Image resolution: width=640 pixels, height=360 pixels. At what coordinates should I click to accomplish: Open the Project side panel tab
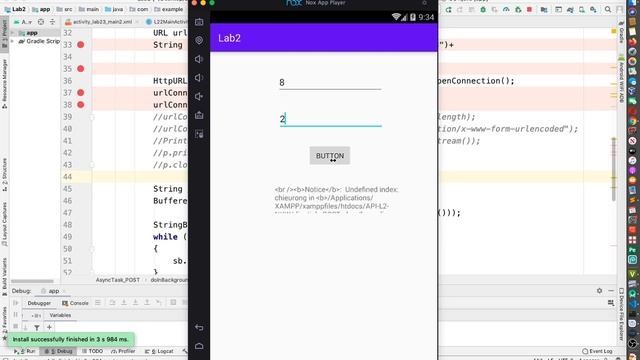tap(4, 35)
